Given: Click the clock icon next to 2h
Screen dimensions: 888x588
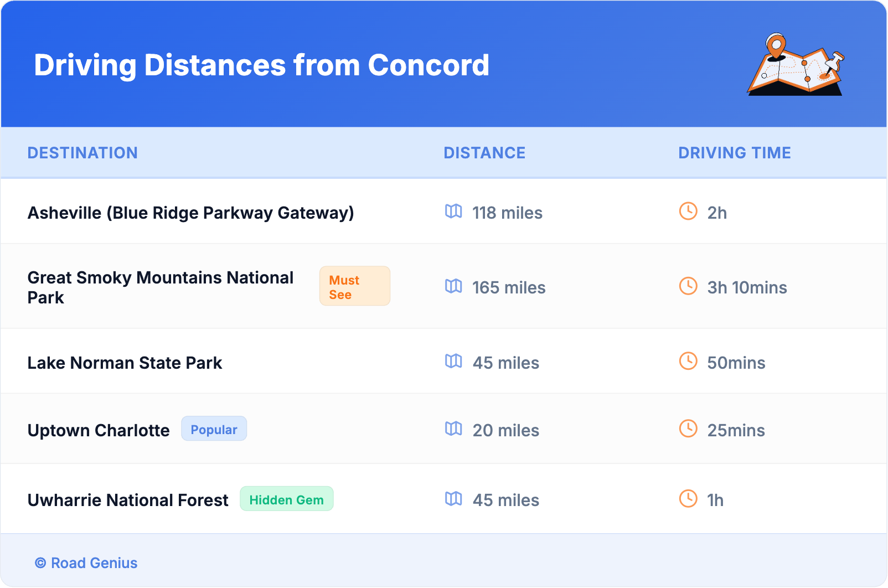Looking at the screenshot, I should (x=688, y=211).
